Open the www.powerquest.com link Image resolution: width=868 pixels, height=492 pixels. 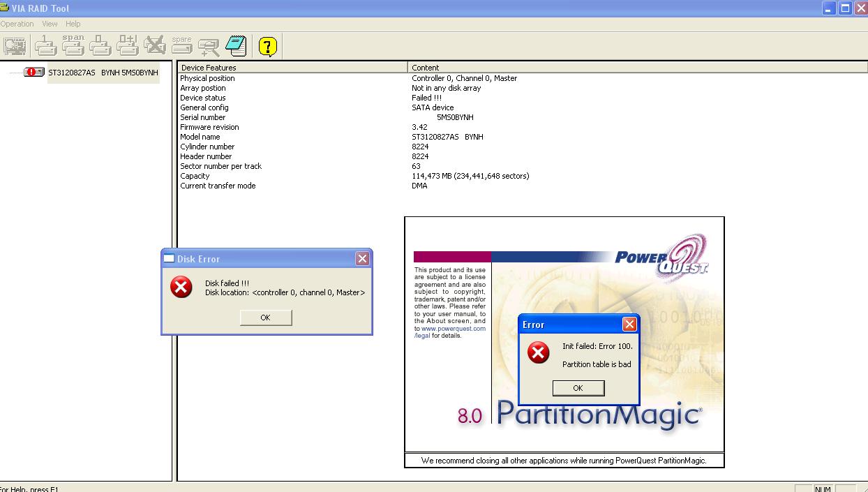click(x=454, y=328)
